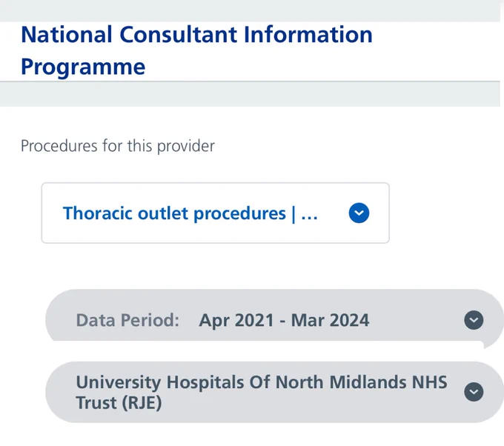Image resolution: width=504 pixels, height=446 pixels.
Task: Click the blue chevron in procedures dropdown
Action: [359, 213]
